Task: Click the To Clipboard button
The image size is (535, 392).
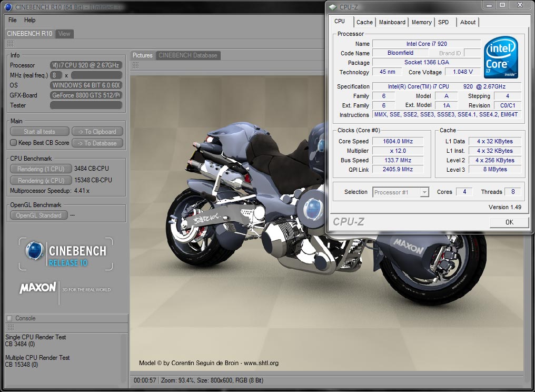Action: click(x=97, y=132)
